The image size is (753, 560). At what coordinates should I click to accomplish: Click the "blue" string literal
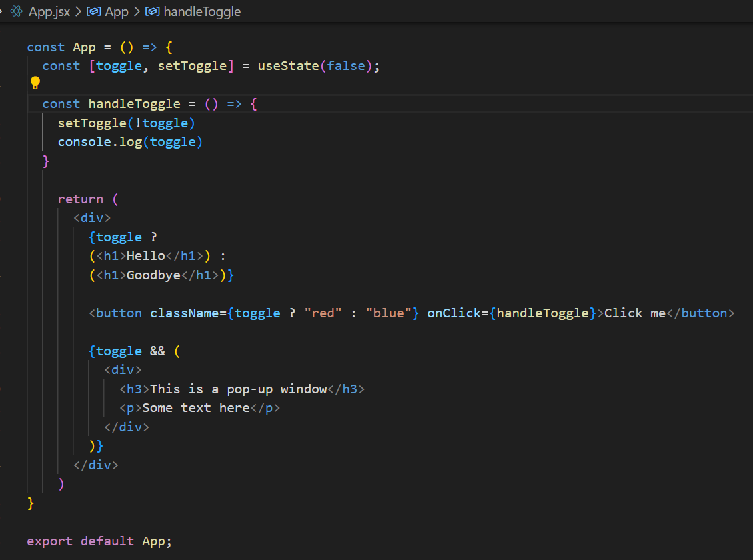[x=389, y=313]
